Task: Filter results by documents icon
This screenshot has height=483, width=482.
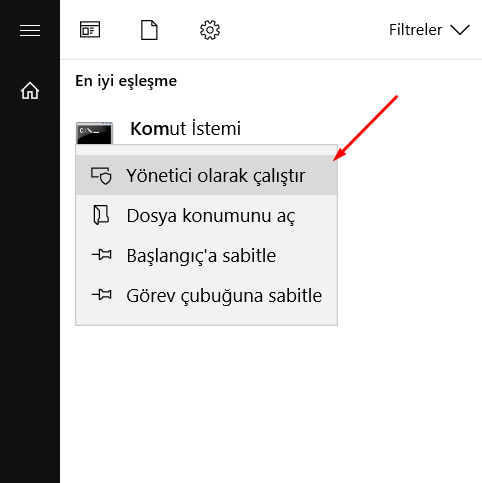Action: (149, 30)
